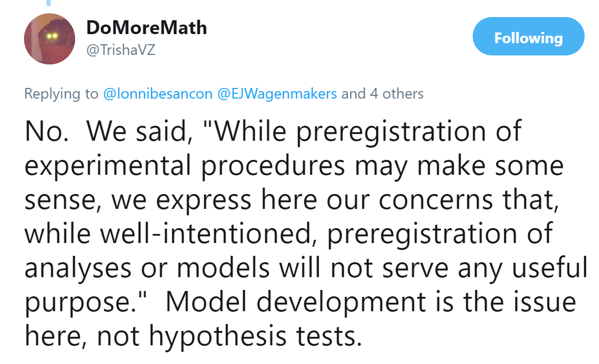Screen dimensions: 599x364
Task: Click the phrase "analyses or models" in the tweet
Action: tap(147, 269)
